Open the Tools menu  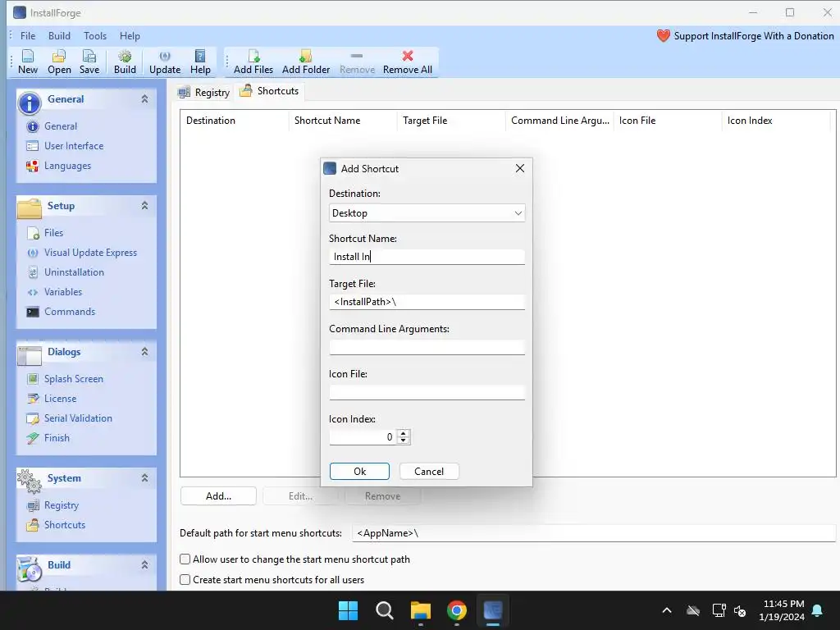point(95,36)
